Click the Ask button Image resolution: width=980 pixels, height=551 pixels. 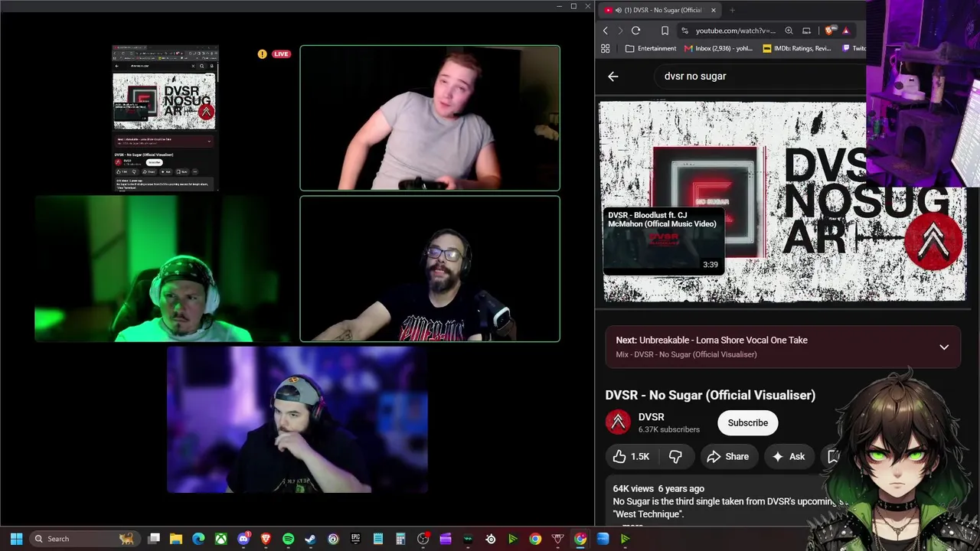click(789, 457)
